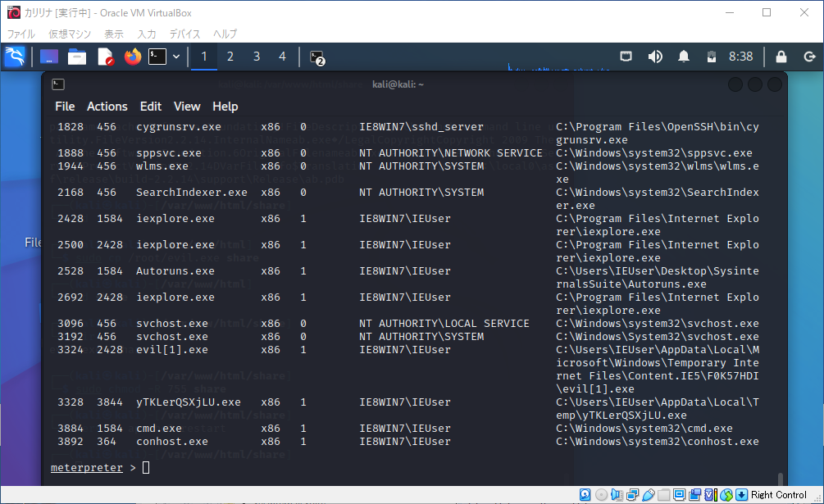This screenshot has height=504, width=824.
Task: Click the cmd.exe process name
Action: point(159,429)
